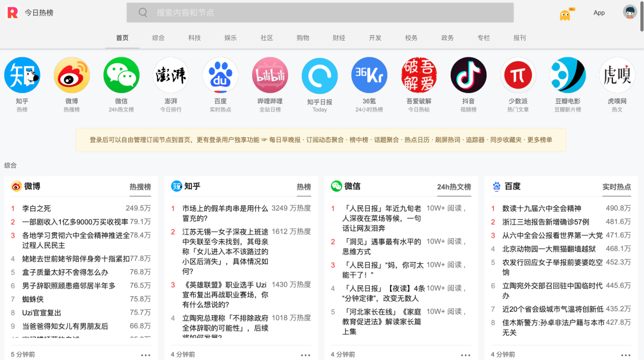Open the user avatar profile icon
The image size is (644, 360).
[630, 12]
